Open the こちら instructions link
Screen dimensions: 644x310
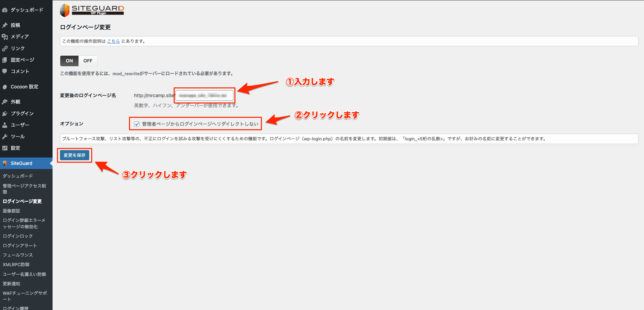[113, 41]
